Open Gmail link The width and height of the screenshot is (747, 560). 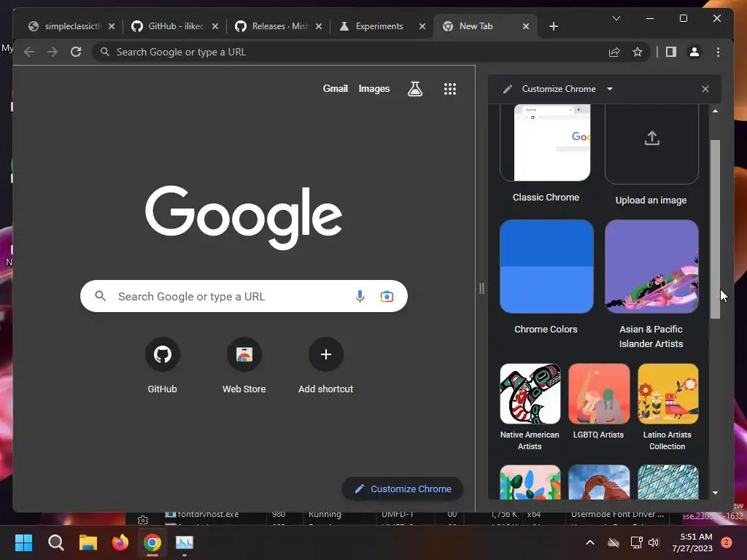(336, 88)
